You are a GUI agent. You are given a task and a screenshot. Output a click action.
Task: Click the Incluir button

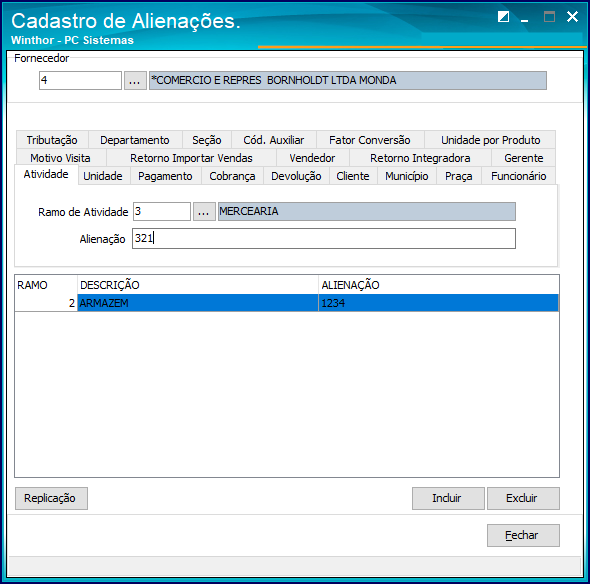[x=448, y=498]
